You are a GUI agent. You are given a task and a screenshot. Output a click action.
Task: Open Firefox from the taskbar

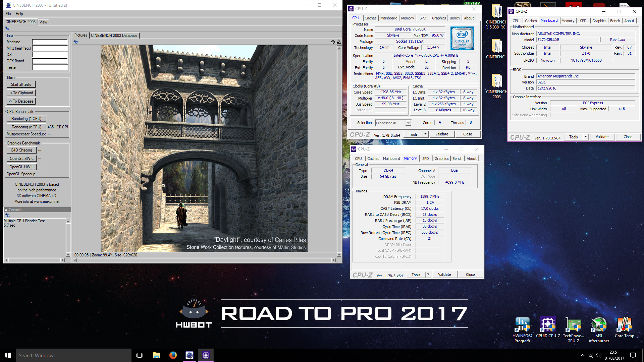pos(173,355)
